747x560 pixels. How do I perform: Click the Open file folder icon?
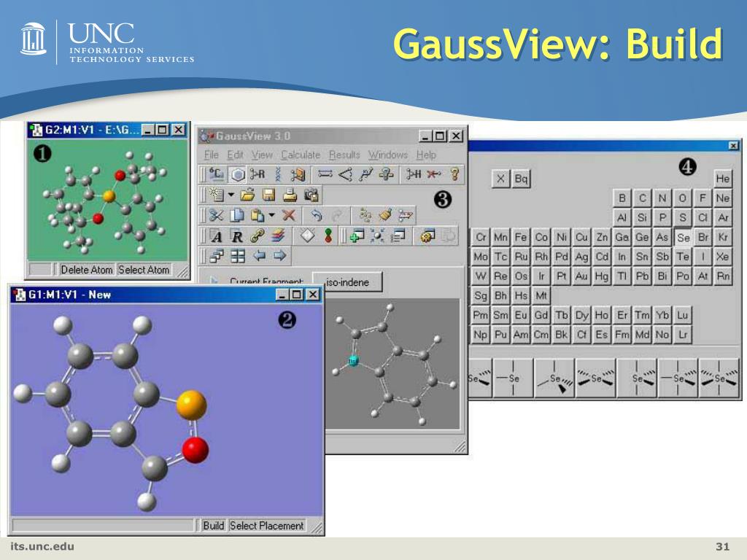248,195
